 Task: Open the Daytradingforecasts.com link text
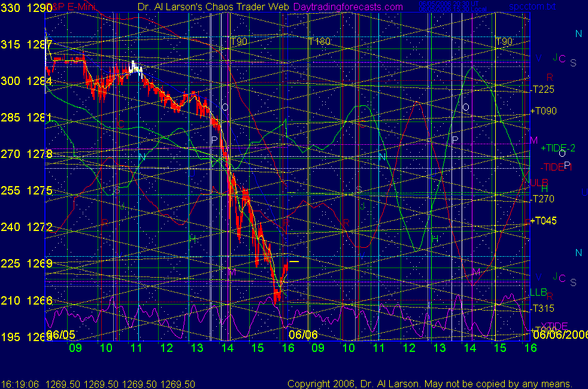(348, 7)
